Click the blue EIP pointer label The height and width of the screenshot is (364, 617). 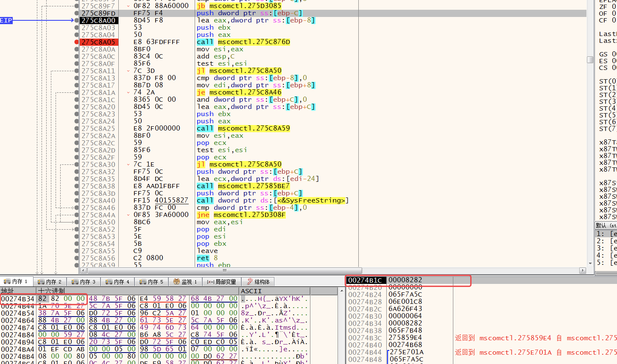click(6, 20)
